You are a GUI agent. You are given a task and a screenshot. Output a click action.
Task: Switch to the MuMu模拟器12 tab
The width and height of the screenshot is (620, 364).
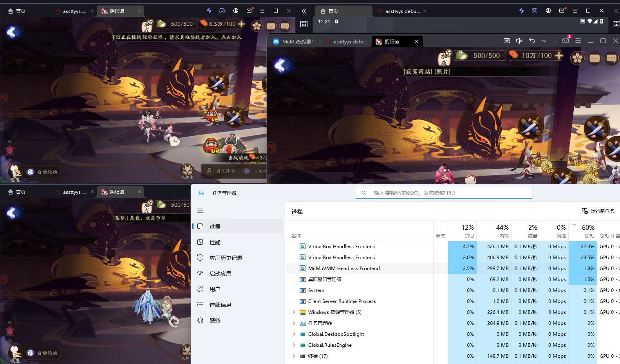pyautogui.click(x=295, y=41)
